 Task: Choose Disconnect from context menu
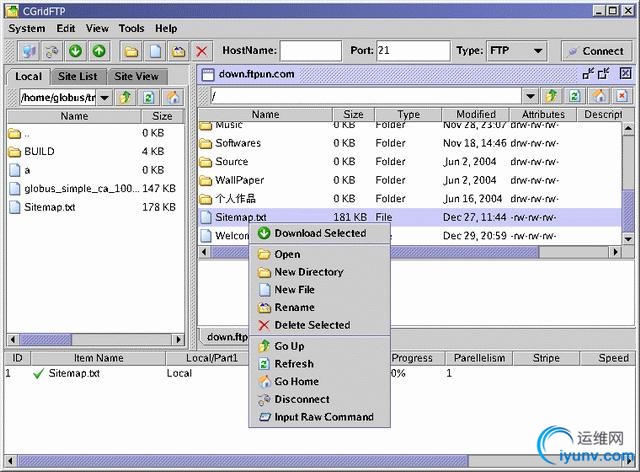click(x=320, y=399)
